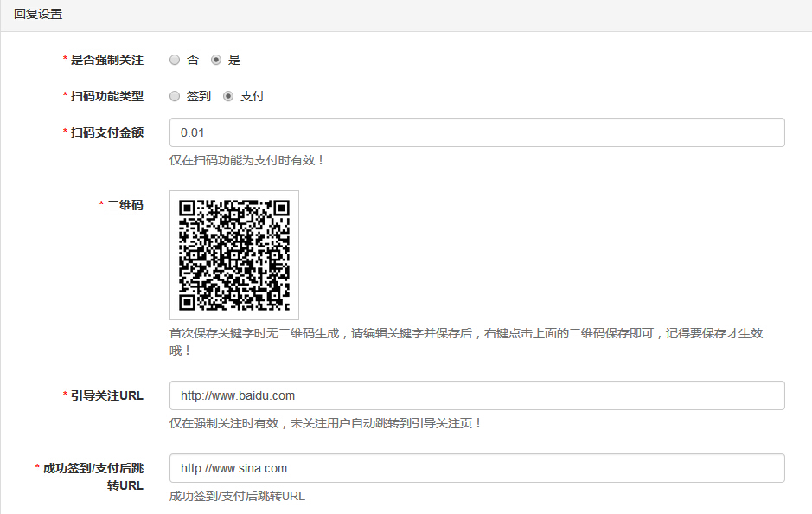Click hint text 仅在扫码功能为支付时有效！
Image resolution: width=812 pixels, height=514 pixels.
coord(247,161)
